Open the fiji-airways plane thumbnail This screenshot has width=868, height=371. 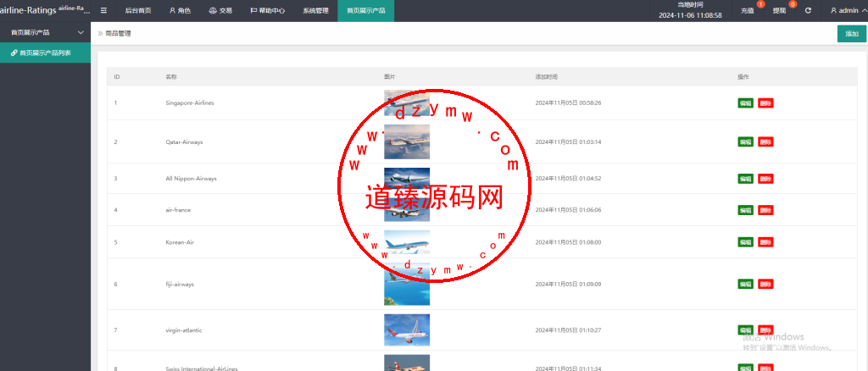pyautogui.click(x=407, y=284)
